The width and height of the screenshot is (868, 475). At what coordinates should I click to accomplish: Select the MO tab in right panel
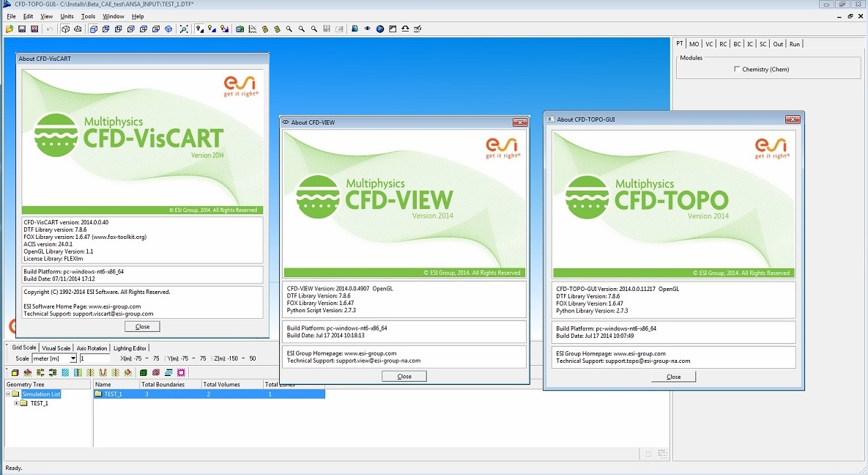point(694,44)
